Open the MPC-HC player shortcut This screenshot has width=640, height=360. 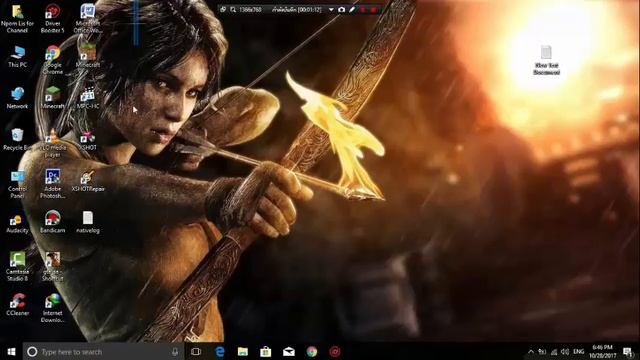[87, 98]
